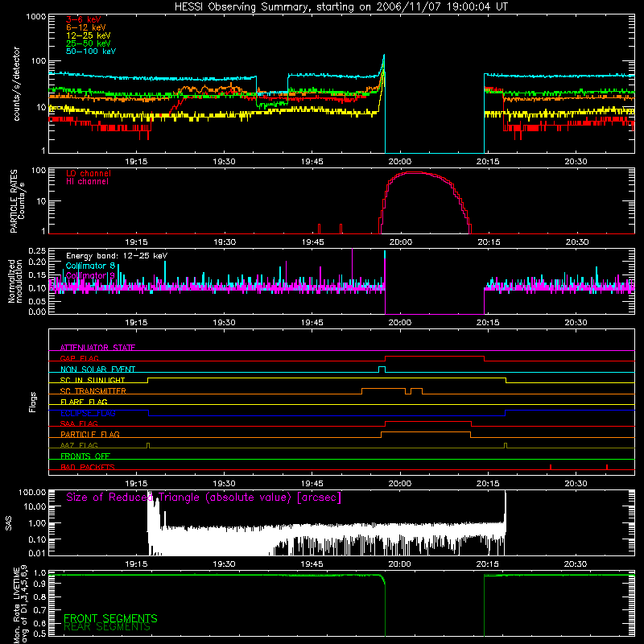This screenshot has width=644, height=644.
Task: Click the PARTICLE RATES axis title
Action: (x=14, y=201)
